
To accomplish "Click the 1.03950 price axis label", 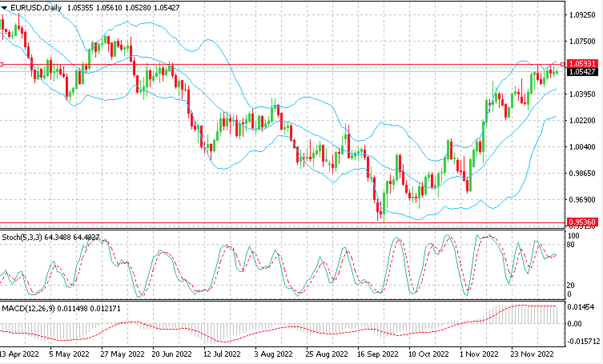I will [x=582, y=94].
